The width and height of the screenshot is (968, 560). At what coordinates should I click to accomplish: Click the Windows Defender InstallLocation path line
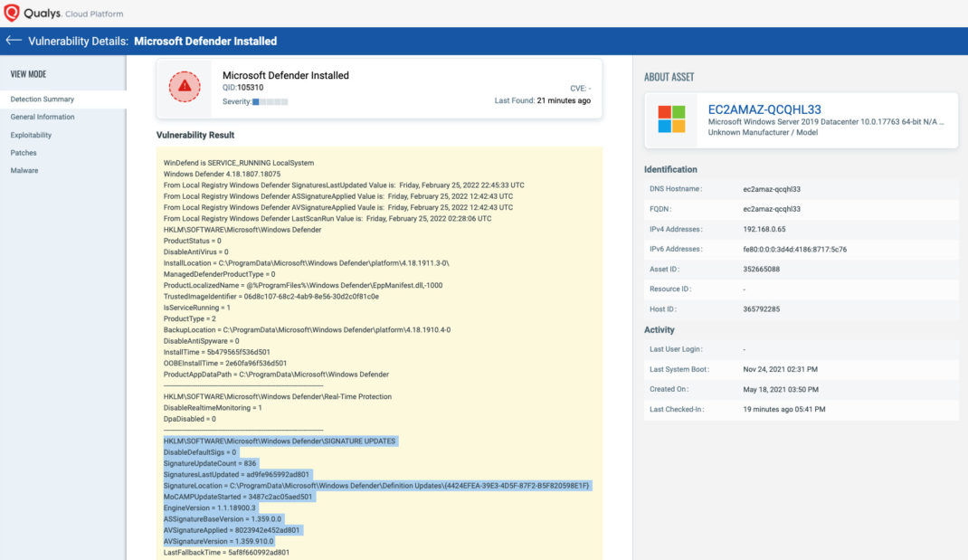(x=306, y=263)
